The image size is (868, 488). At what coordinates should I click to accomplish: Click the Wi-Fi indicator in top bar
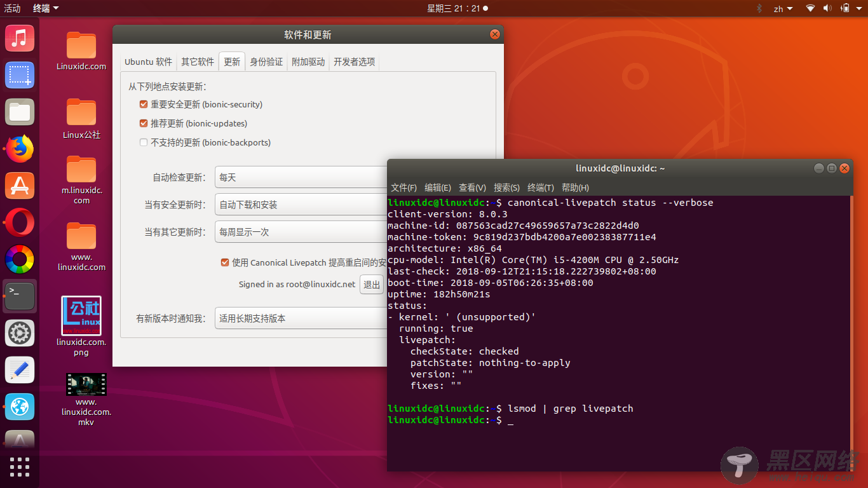(x=810, y=8)
